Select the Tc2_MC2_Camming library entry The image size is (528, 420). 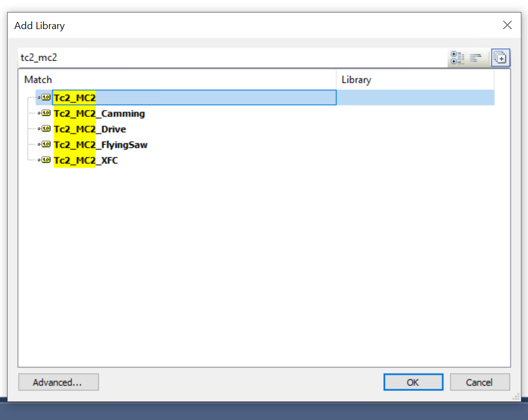[x=99, y=113]
